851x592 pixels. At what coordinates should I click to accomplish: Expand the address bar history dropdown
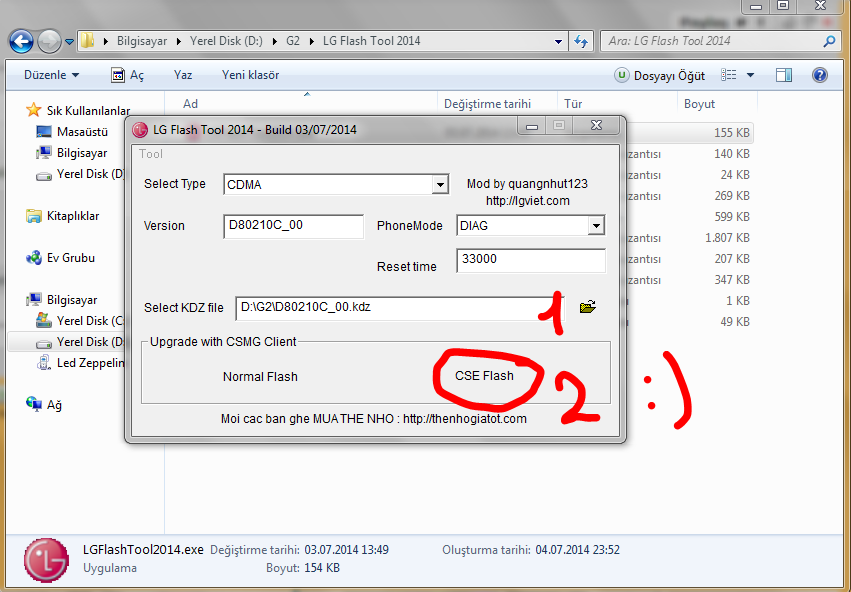tap(558, 41)
